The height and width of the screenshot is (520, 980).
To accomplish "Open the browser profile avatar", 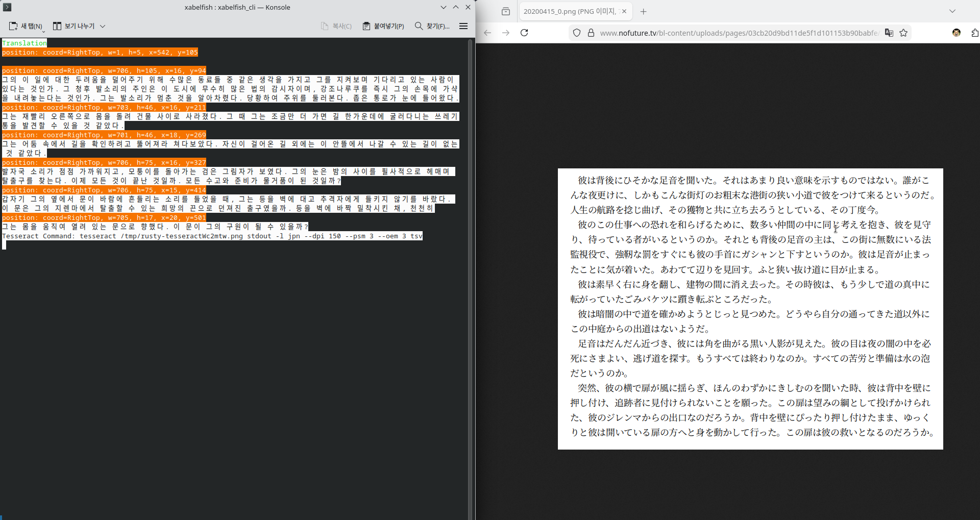I will (957, 33).
